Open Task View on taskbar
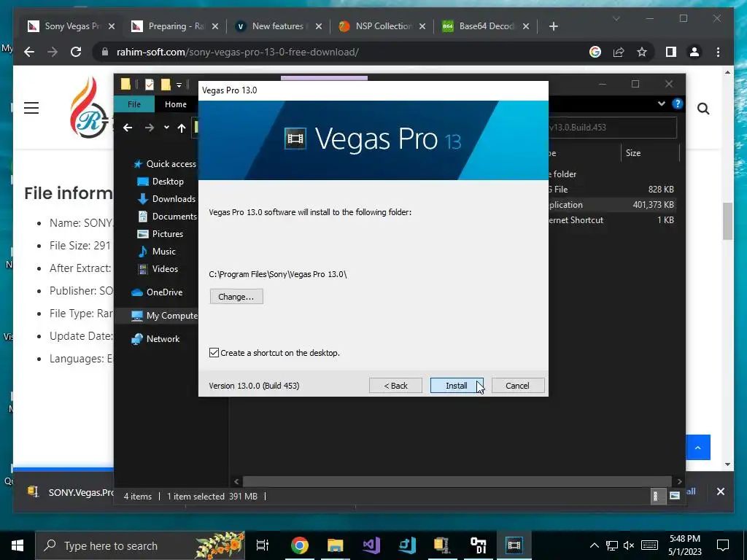 [263, 545]
